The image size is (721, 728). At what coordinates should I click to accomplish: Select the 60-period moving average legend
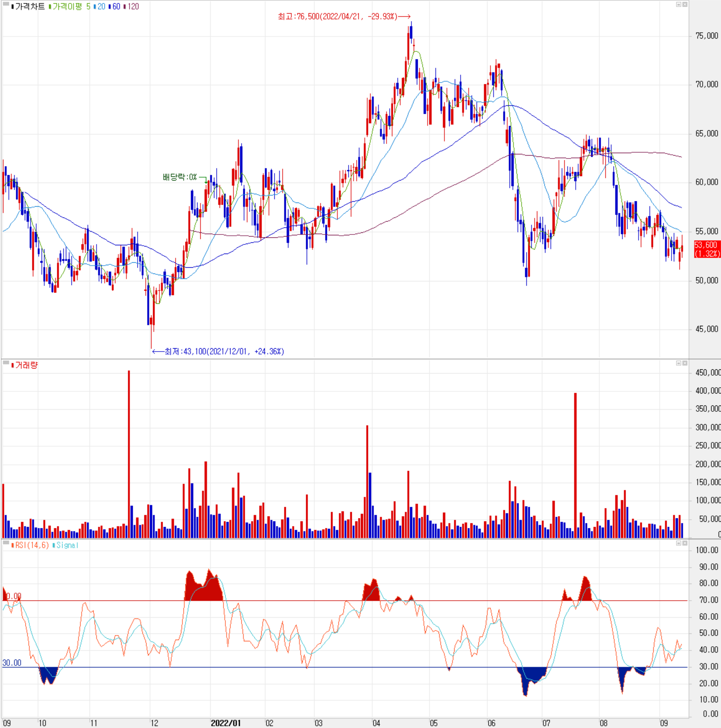coord(116,7)
